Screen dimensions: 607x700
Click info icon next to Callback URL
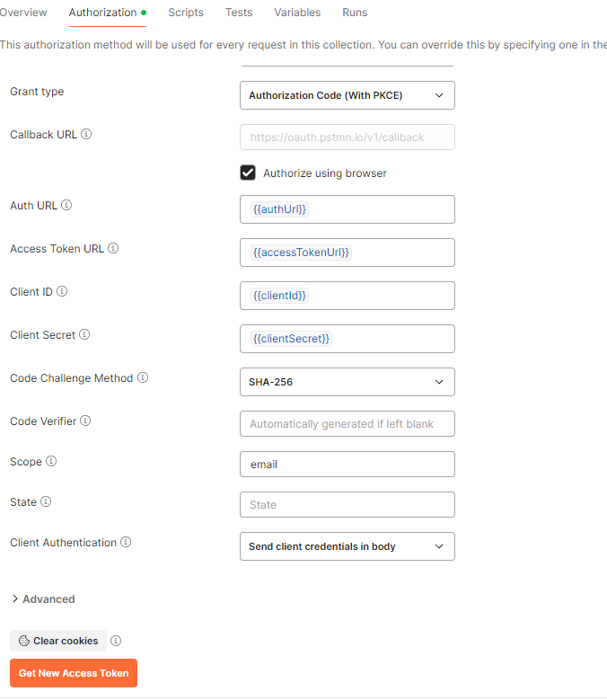point(87,135)
